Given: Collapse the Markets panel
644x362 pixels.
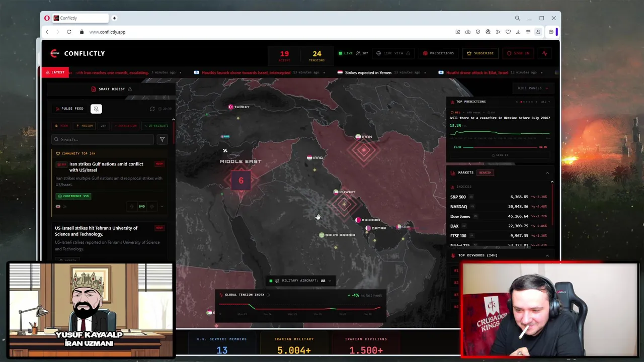Looking at the screenshot, I should point(547,173).
